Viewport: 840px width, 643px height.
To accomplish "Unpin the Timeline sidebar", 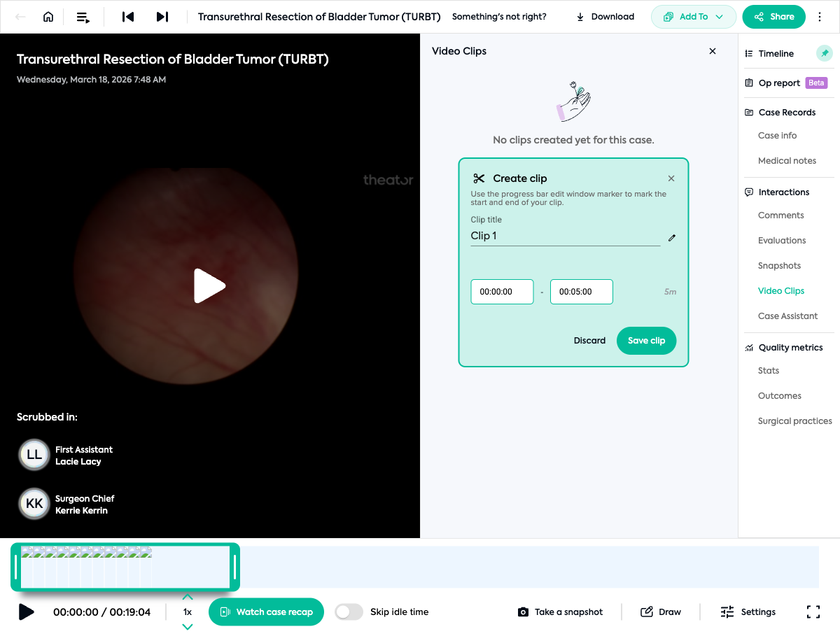I will [825, 52].
